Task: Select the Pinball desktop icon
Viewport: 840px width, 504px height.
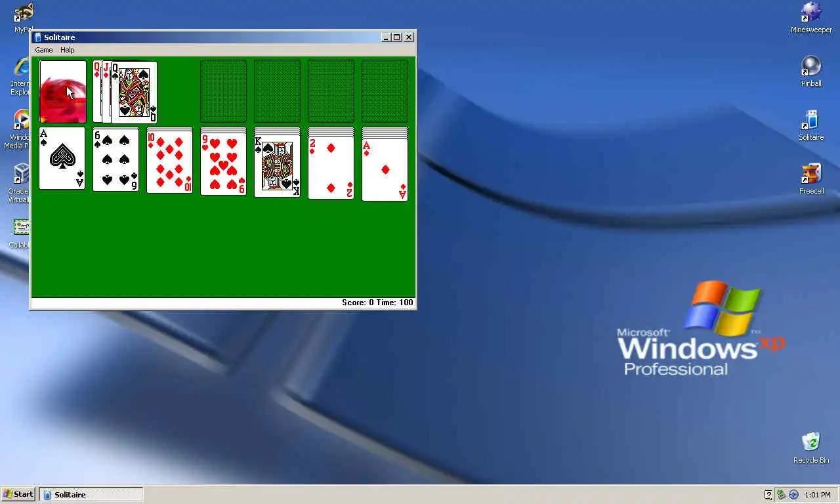Action: 811,72
